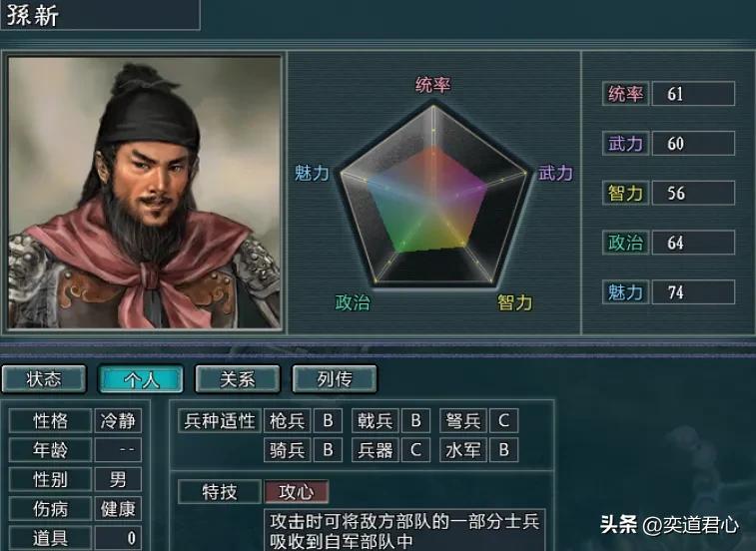
Task: Select the 个人 tab
Action: click(x=141, y=379)
